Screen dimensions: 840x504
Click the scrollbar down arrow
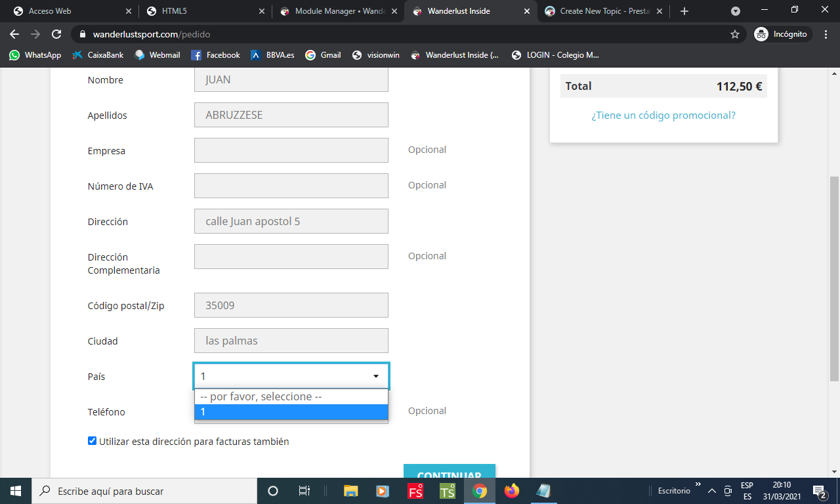pos(834,471)
